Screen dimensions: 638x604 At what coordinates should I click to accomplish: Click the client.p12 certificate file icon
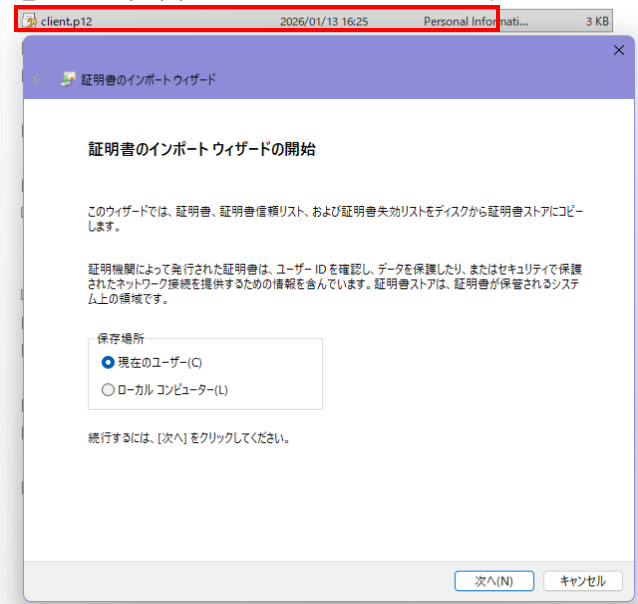[31, 20]
